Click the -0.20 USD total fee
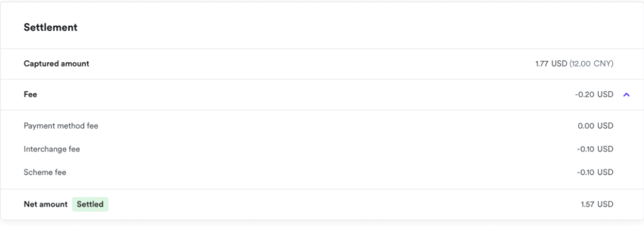This screenshot has height=226, width=644. pyautogui.click(x=594, y=95)
